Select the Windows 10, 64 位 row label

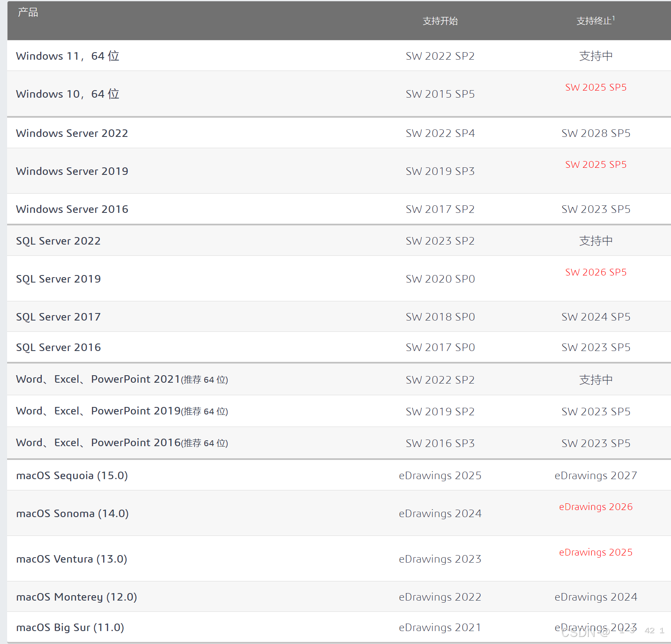[68, 94]
